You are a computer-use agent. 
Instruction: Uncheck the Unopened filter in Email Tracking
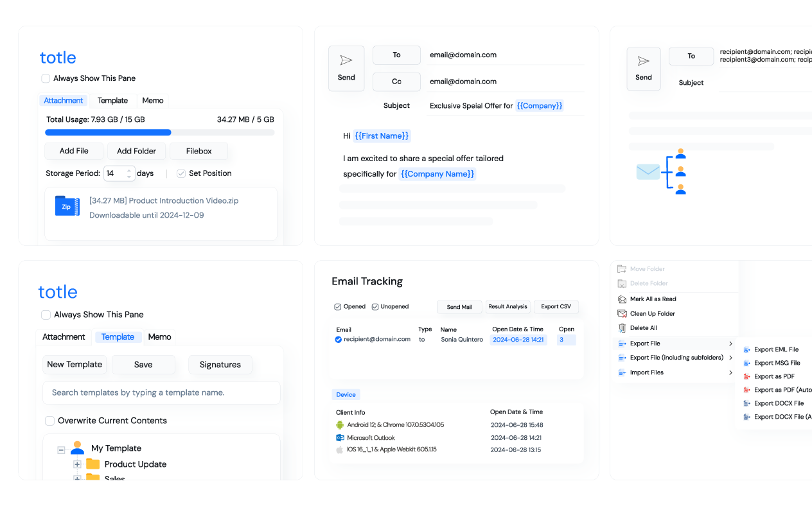pos(375,307)
